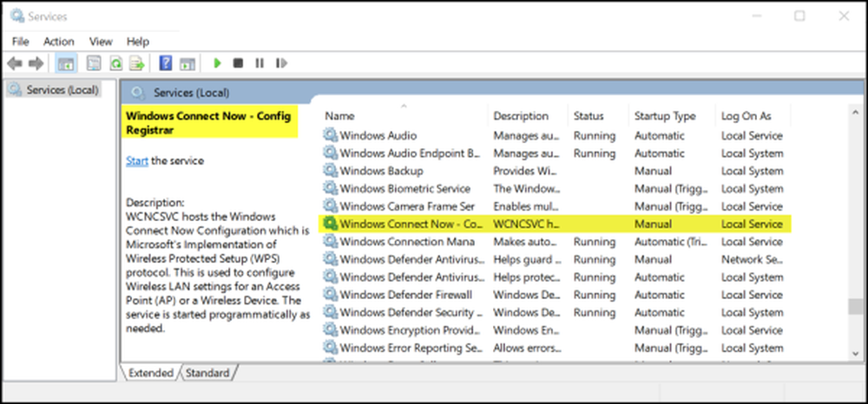Click gear icon of Windows Encryption Provid
Viewport: 868px width, 404px height.
(x=331, y=329)
